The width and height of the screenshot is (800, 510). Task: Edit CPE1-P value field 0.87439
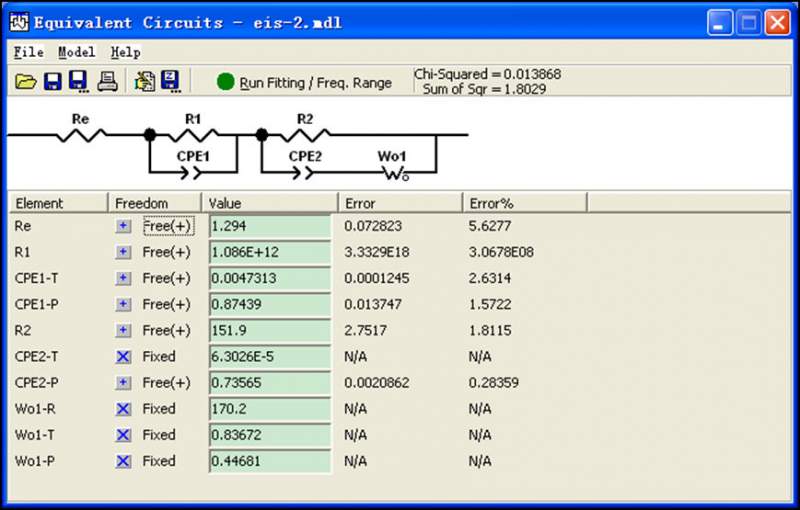[270, 304]
